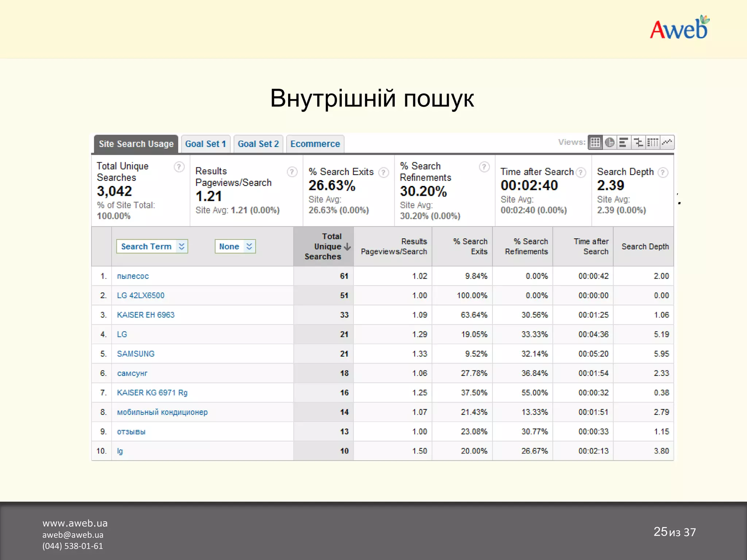Open search term самсунг
This screenshot has height=560, width=747.
coord(132,373)
